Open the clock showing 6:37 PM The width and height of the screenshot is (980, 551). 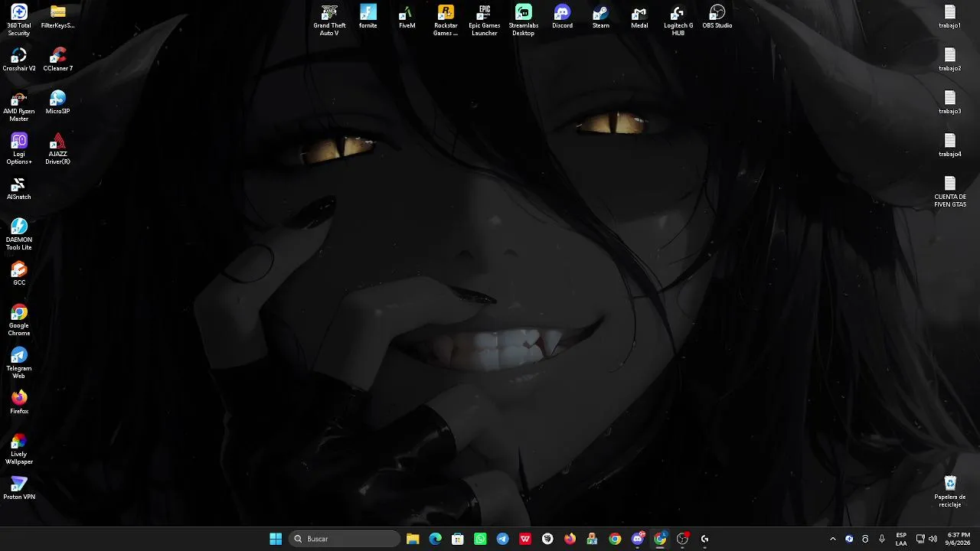pyautogui.click(x=959, y=539)
